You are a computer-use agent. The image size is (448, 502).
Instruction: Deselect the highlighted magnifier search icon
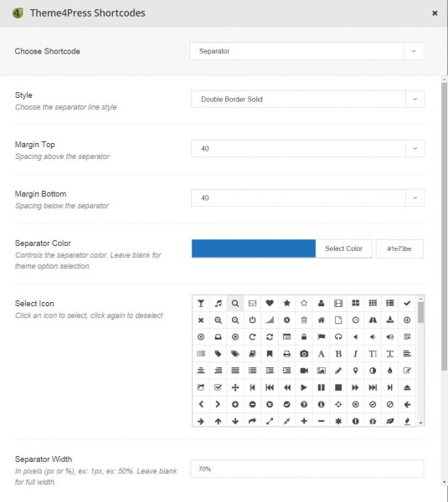point(235,303)
